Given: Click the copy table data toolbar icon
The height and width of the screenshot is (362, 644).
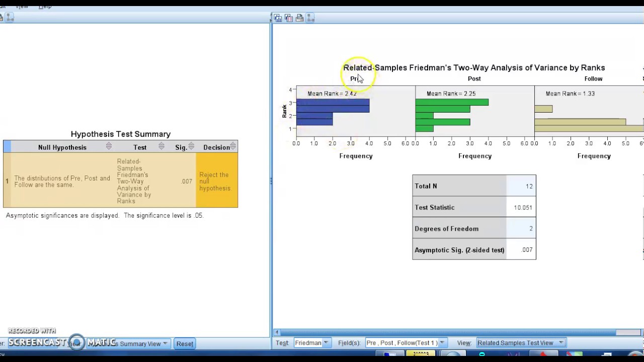Looking at the screenshot, I should coord(289,18).
